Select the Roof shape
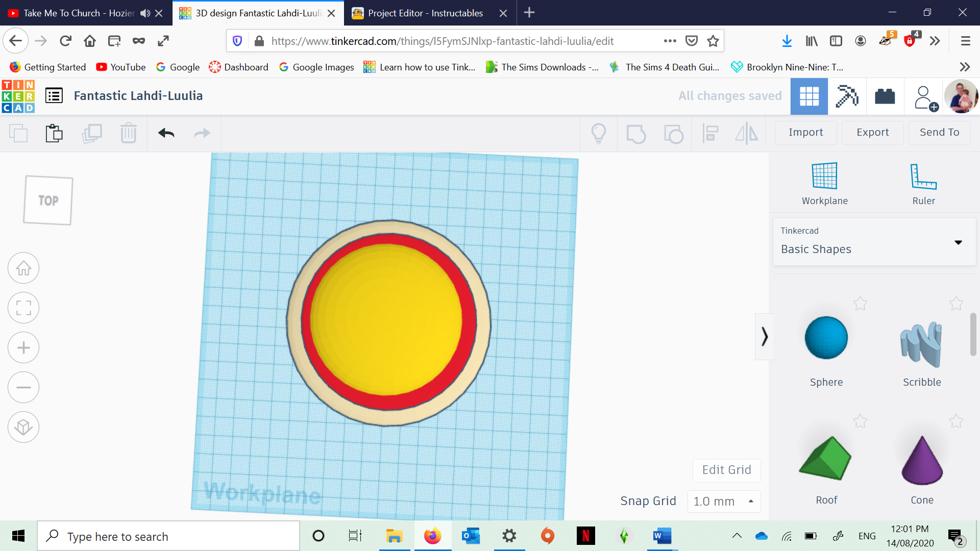Screen dimensions: 980x551 pyautogui.click(x=826, y=458)
